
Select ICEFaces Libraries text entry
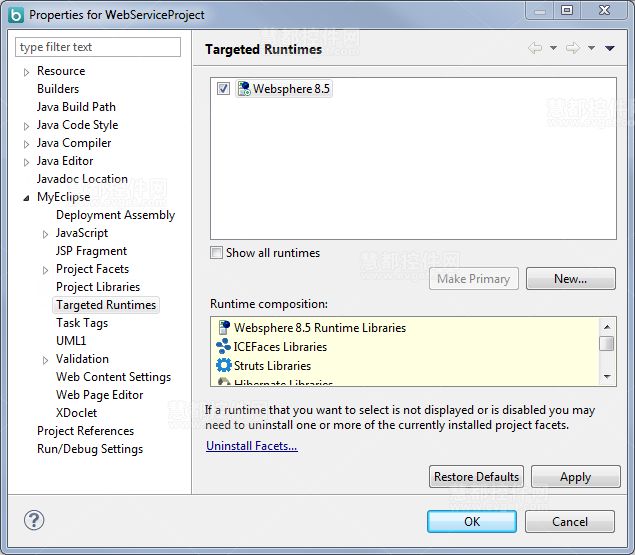(x=280, y=347)
